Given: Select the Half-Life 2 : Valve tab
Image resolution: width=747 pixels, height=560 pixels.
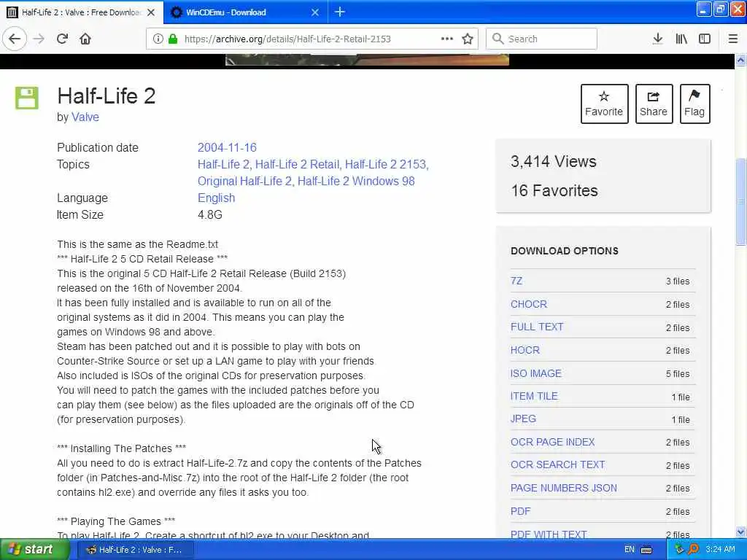Looking at the screenshot, I should (81, 12).
